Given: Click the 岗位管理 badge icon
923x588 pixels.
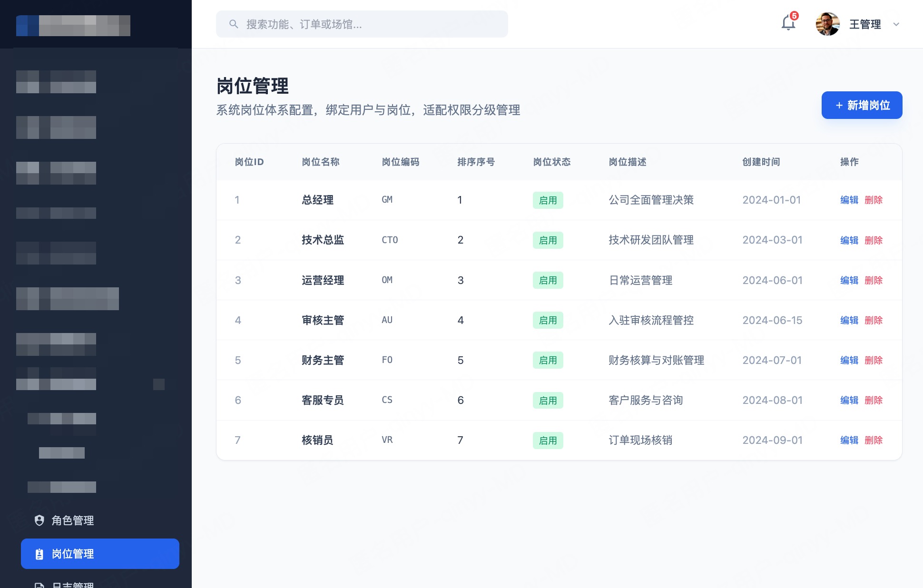Looking at the screenshot, I should tap(39, 554).
